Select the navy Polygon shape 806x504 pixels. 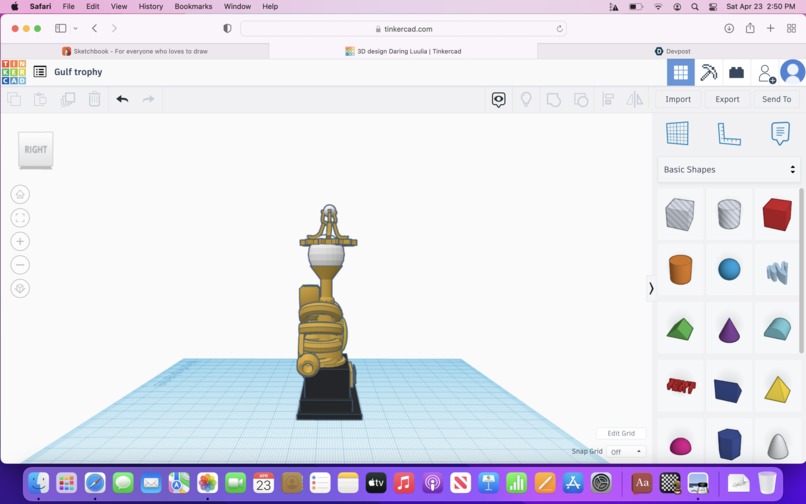pyautogui.click(x=729, y=443)
